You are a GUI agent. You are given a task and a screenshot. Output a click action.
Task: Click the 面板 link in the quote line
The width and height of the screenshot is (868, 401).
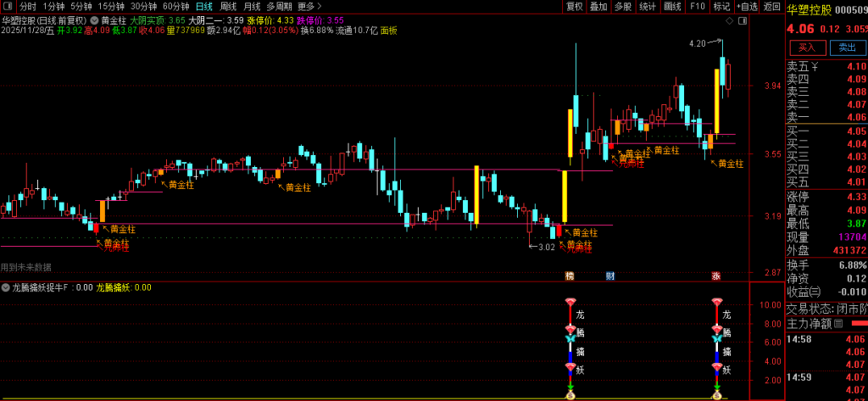[388, 31]
